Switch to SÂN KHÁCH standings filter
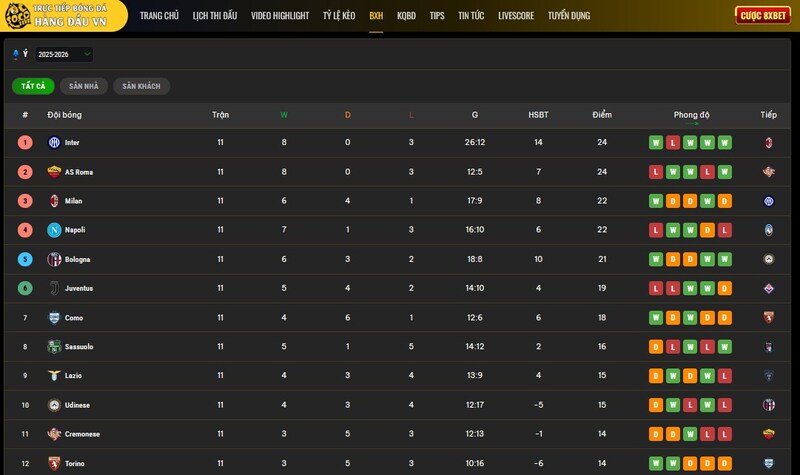The image size is (800, 475). pyautogui.click(x=141, y=87)
